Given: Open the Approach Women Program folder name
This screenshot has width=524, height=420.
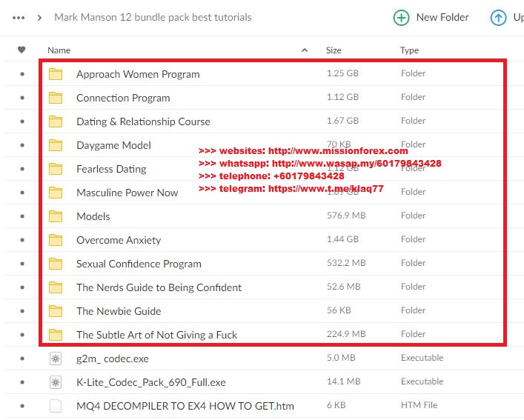Looking at the screenshot, I should coord(138,75).
